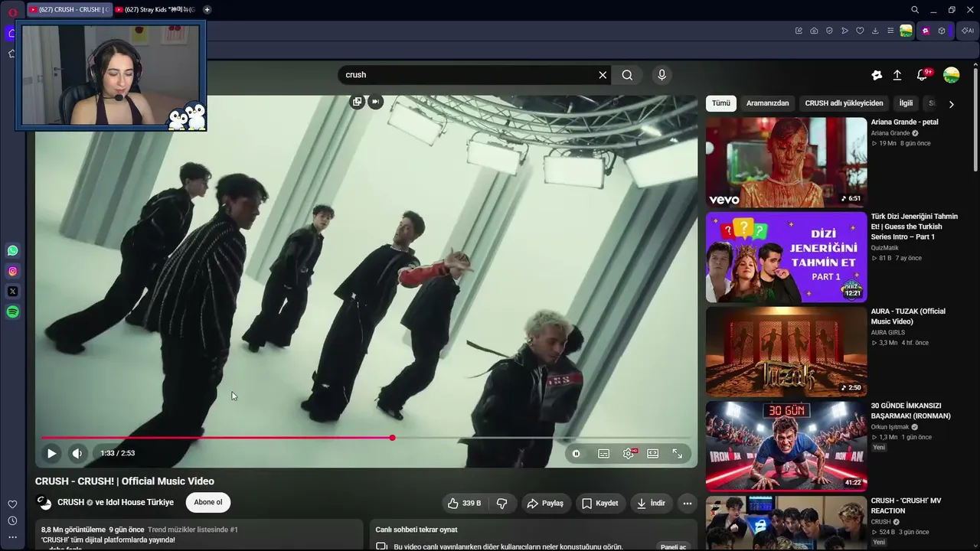Open the extensions cube icon
Screen dimensions: 980x551
(942, 31)
